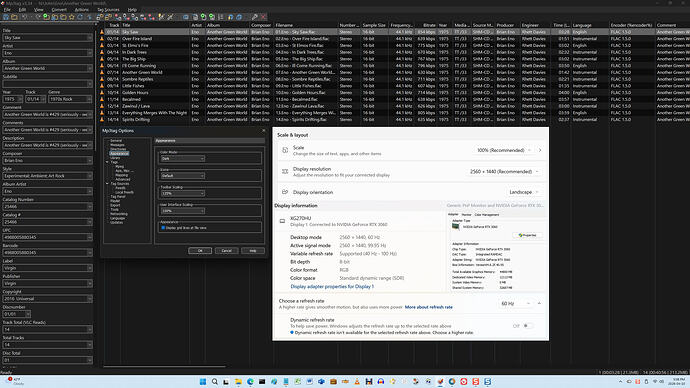Toggle the Dynamic refresh rate switch
Viewport: 690px width, 388px height.
[528, 326]
